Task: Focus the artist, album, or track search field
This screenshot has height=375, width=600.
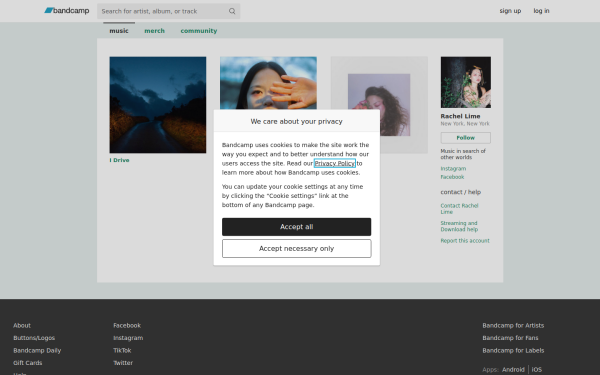Action: tap(168, 11)
